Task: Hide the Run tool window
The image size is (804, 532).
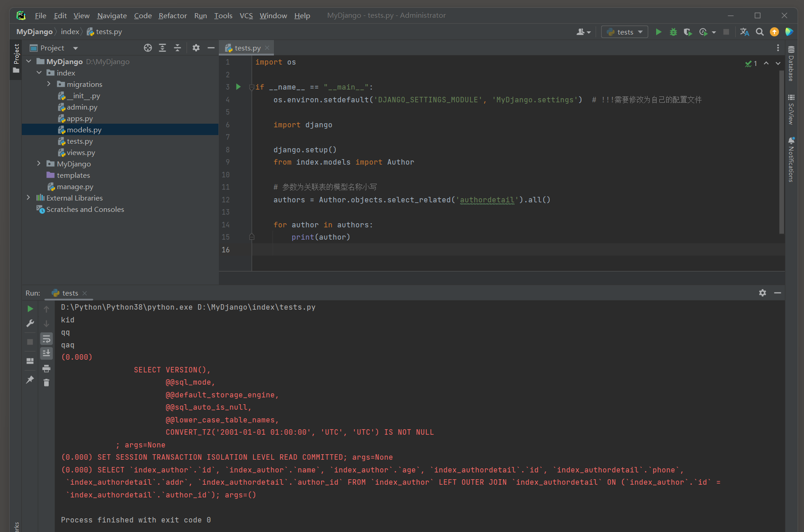Action: point(778,293)
